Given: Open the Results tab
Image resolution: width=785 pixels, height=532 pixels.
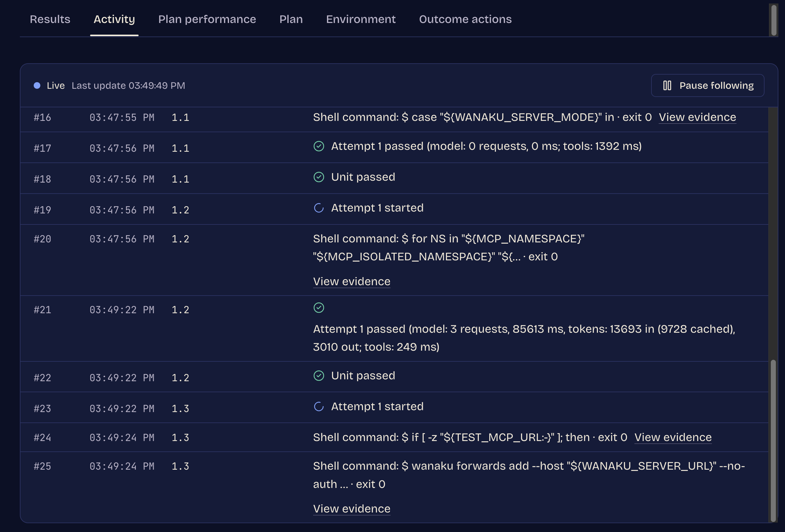Looking at the screenshot, I should (x=50, y=19).
